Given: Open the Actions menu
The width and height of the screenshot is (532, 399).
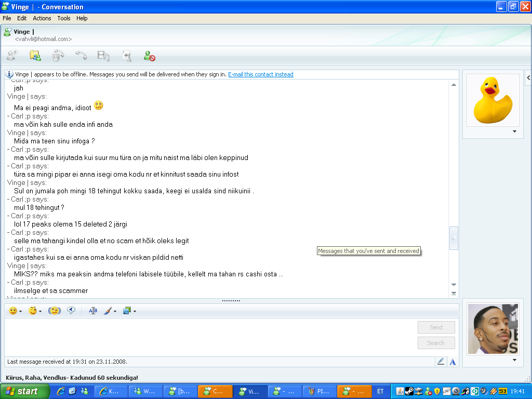Looking at the screenshot, I should pyautogui.click(x=42, y=18).
